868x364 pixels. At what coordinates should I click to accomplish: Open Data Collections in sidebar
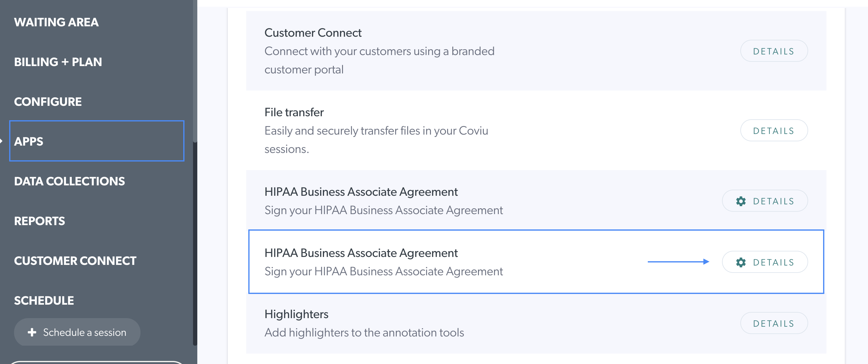click(x=69, y=181)
